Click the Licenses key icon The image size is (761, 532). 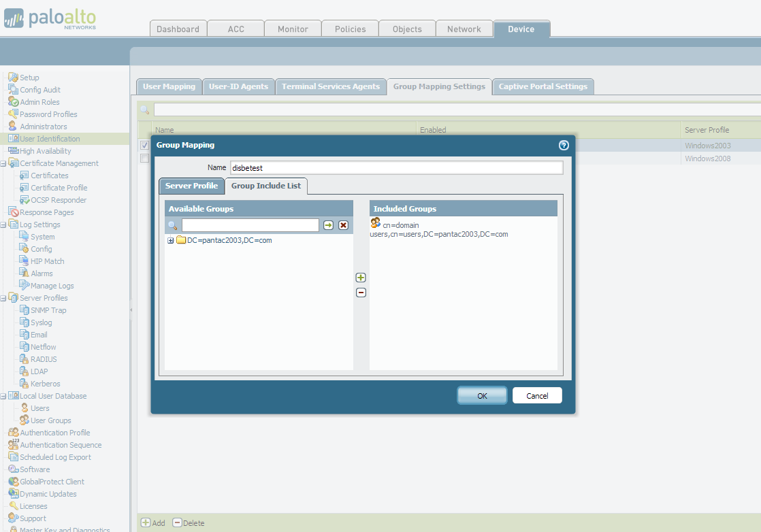click(x=13, y=506)
